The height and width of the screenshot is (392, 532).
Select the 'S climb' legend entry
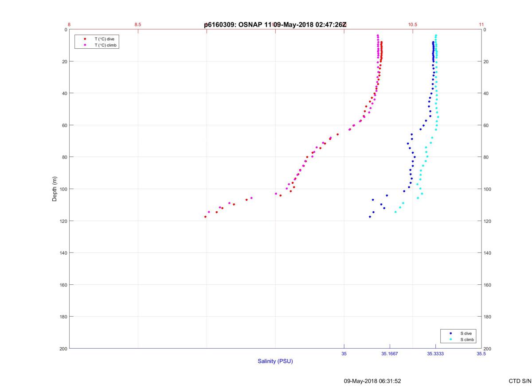(x=467, y=339)
